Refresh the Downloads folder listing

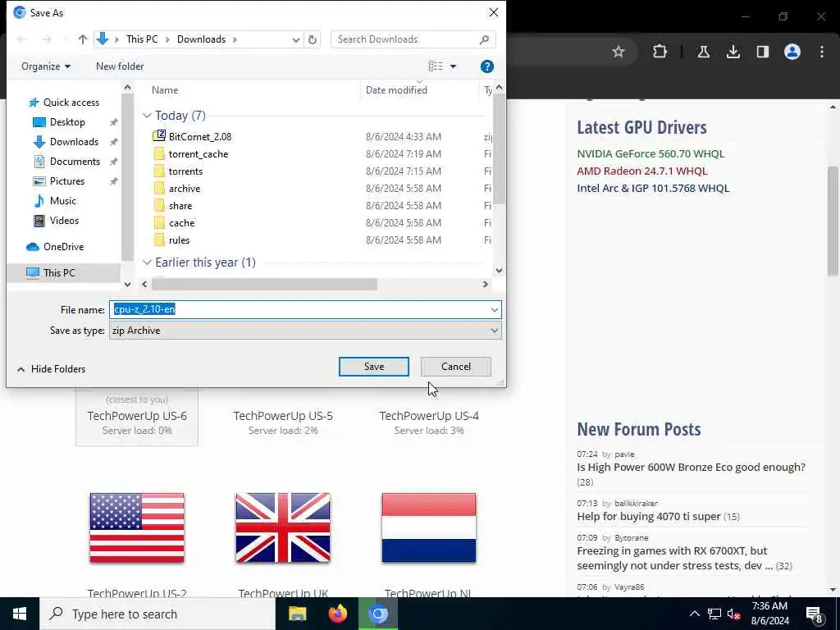pyautogui.click(x=313, y=39)
